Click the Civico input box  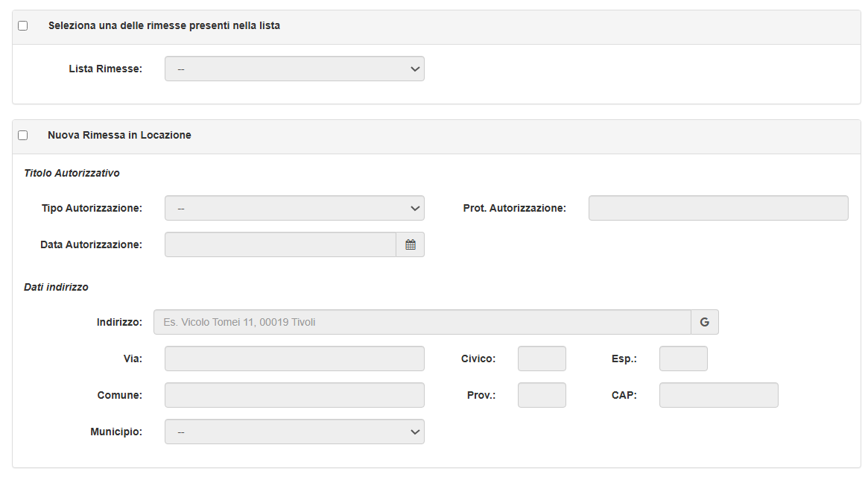pyautogui.click(x=542, y=359)
